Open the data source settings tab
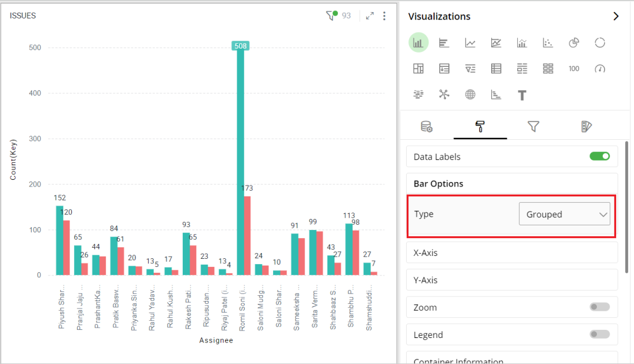 tap(426, 127)
